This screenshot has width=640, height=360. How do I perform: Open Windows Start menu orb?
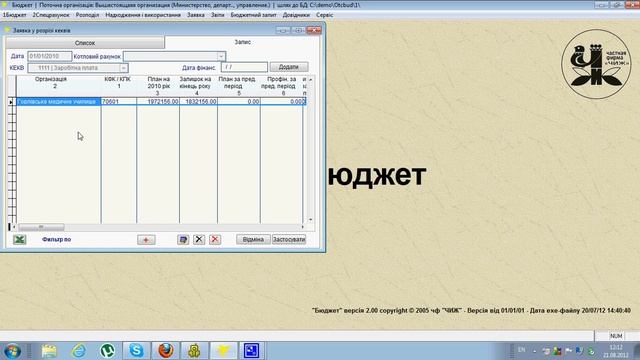coord(12,351)
